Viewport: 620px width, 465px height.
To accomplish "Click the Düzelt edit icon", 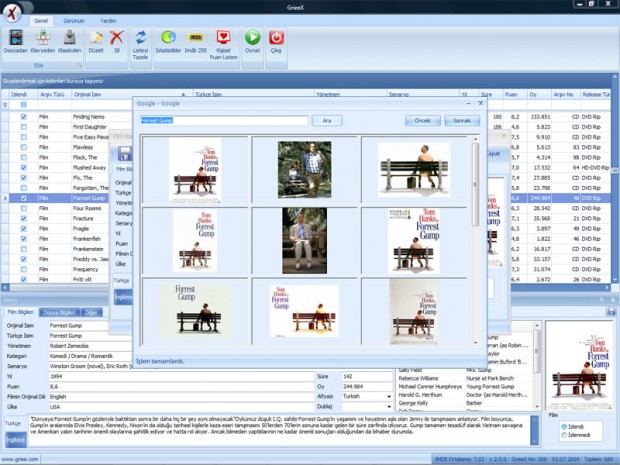I will 96,38.
